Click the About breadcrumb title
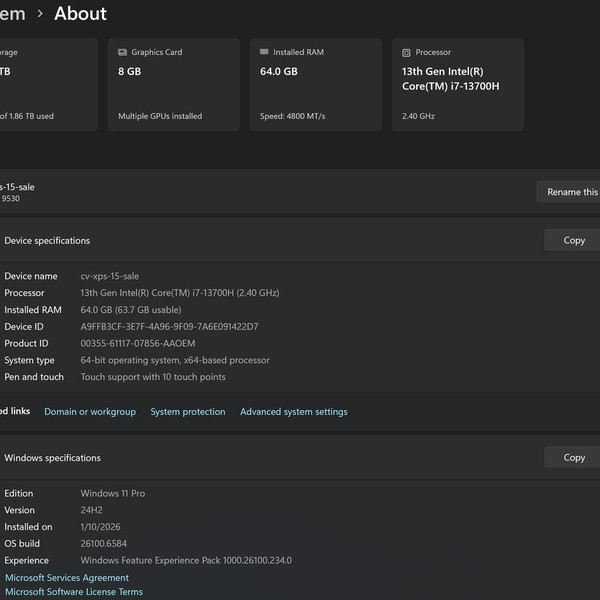 point(80,13)
